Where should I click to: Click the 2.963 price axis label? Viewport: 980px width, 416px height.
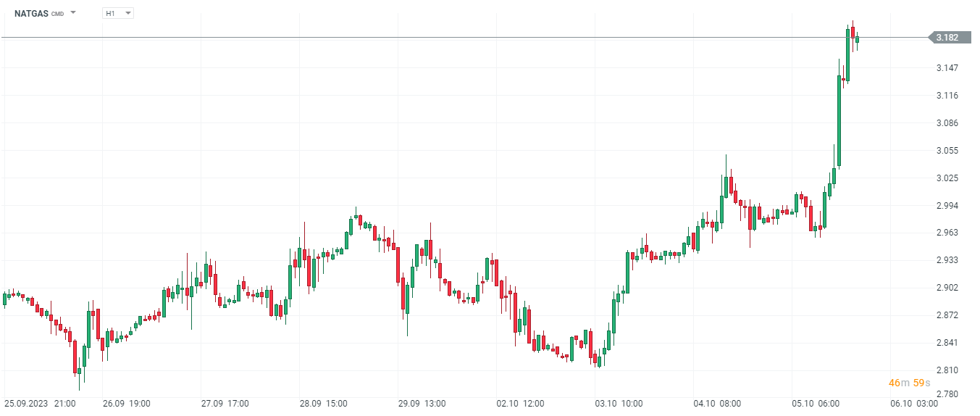coord(947,233)
